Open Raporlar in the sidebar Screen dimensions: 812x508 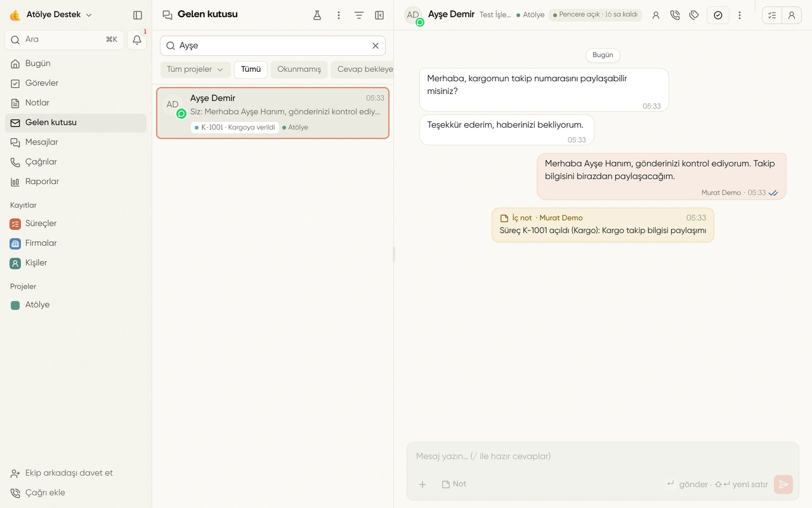pos(75,182)
